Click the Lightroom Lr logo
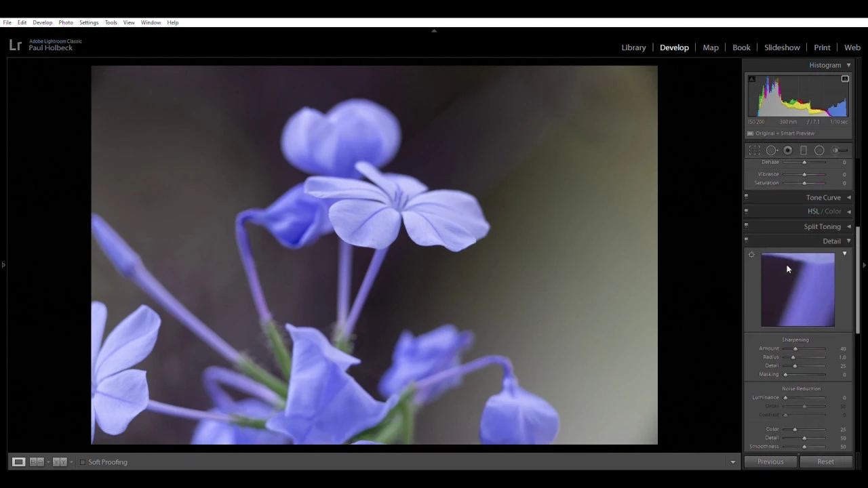The height and width of the screenshot is (488, 868). 16,45
